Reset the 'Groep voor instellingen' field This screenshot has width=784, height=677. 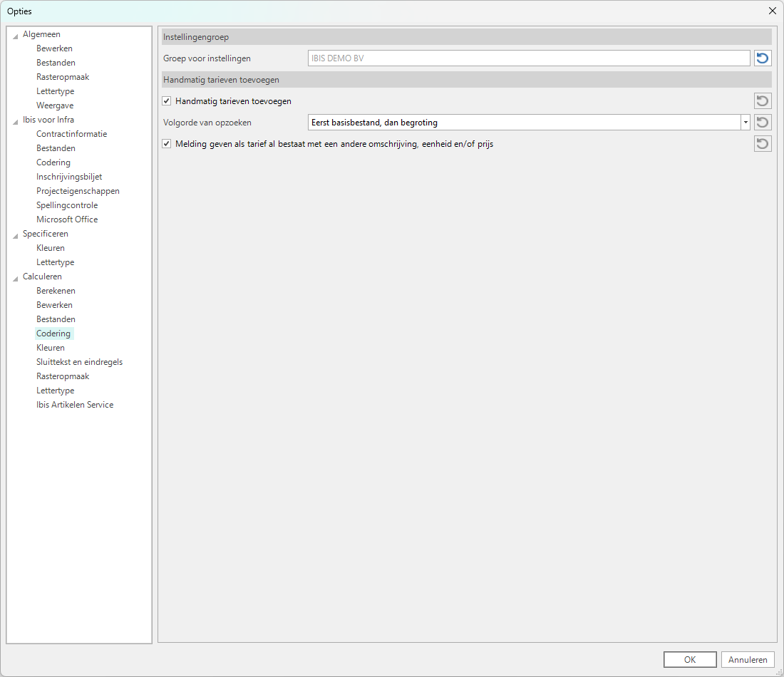(763, 58)
